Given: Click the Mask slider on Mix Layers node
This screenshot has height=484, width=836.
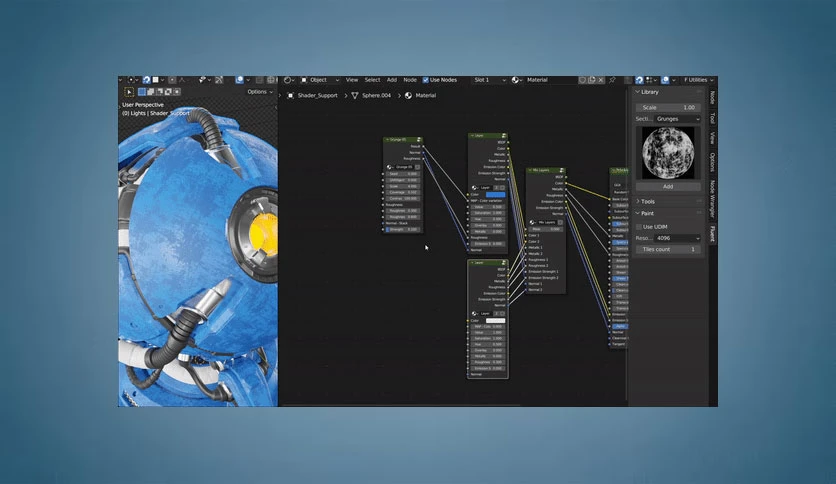Looking at the screenshot, I should pos(545,229).
